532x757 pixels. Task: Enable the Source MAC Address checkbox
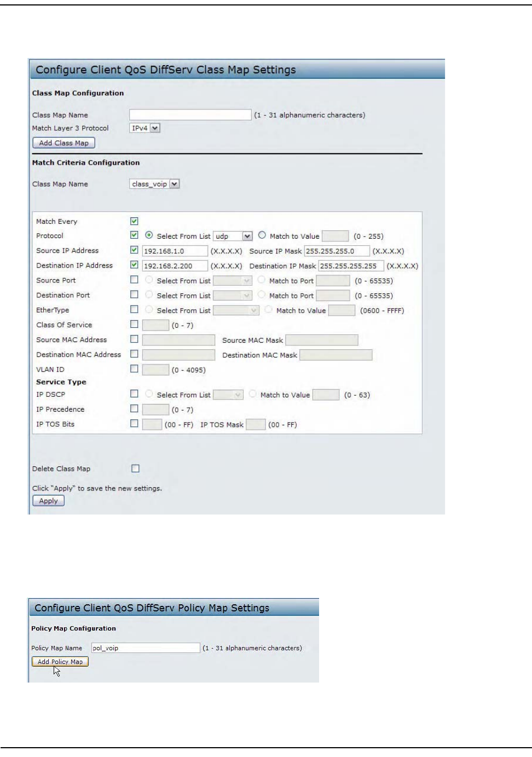pos(134,339)
